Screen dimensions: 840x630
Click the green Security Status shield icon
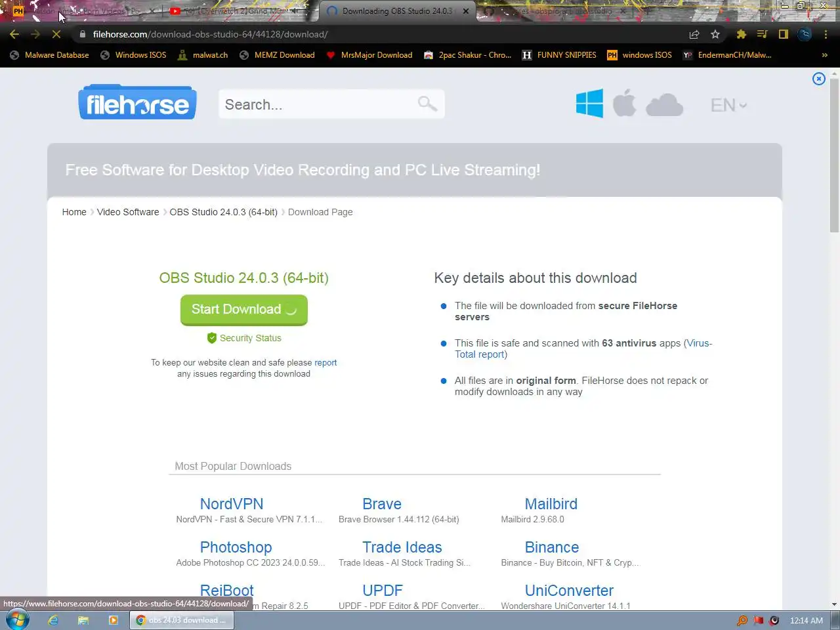coord(212,338)
